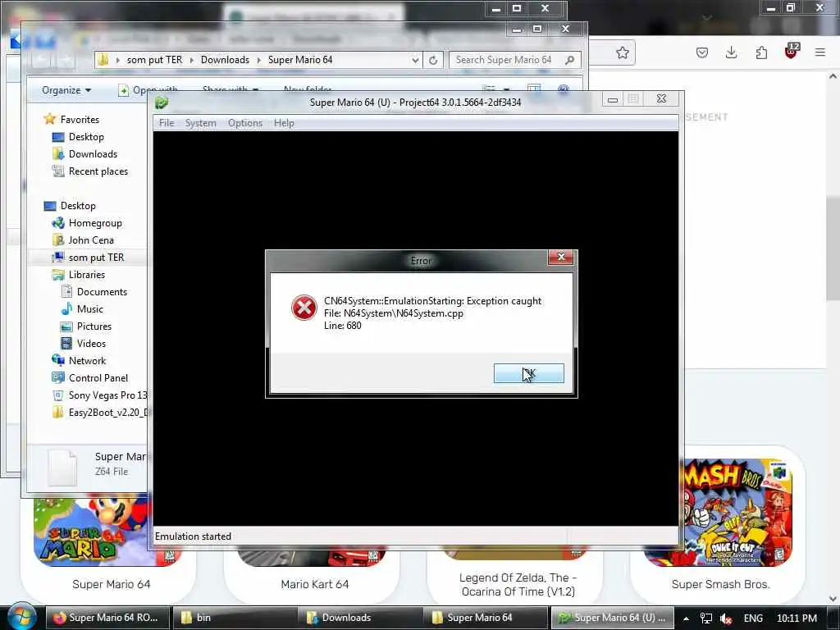This screenshot has width=840, height=630.
Task: Open Easy2Boot_v2.20 folder in sidebar
Action: coord(99,412)
